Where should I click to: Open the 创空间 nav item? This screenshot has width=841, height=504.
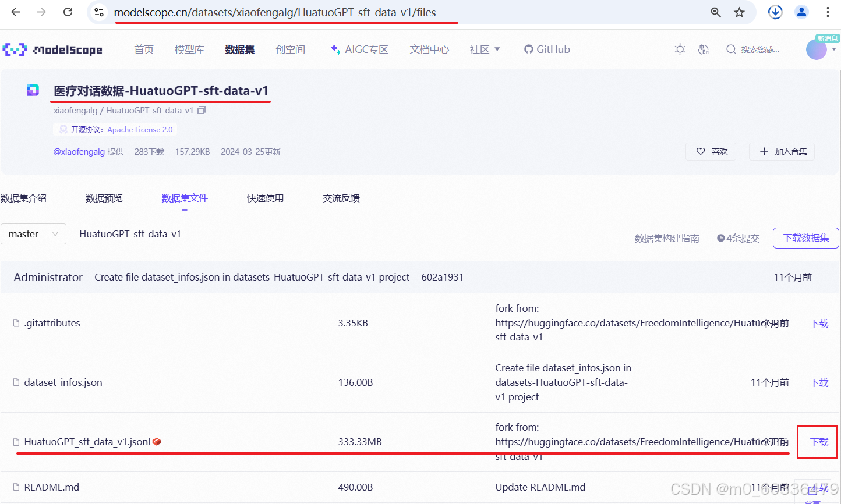(x=290, y=49)
